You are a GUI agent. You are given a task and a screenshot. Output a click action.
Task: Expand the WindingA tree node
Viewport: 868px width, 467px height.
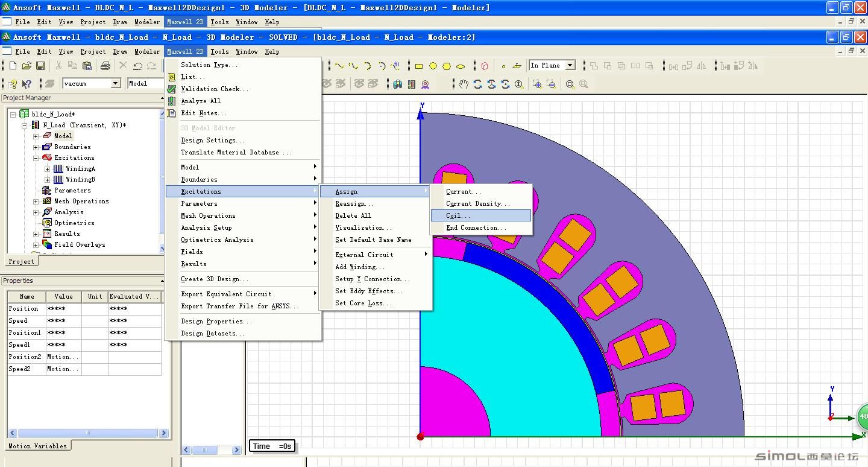47,168
